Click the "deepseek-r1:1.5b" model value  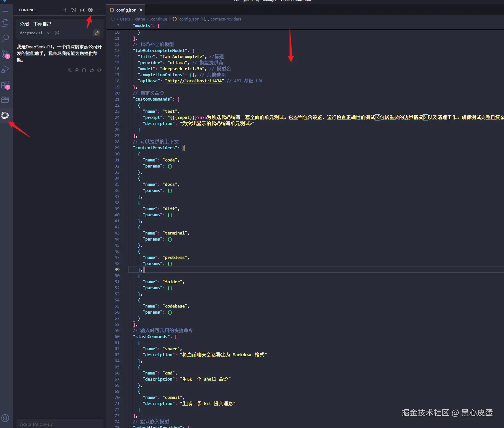click(x=182, y=69)
